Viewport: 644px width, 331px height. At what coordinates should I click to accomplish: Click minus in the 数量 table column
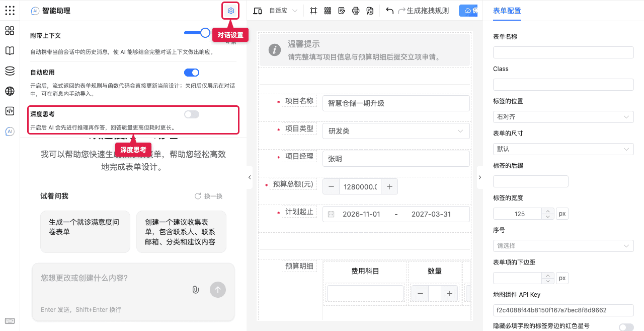click(x=420, y=293)
